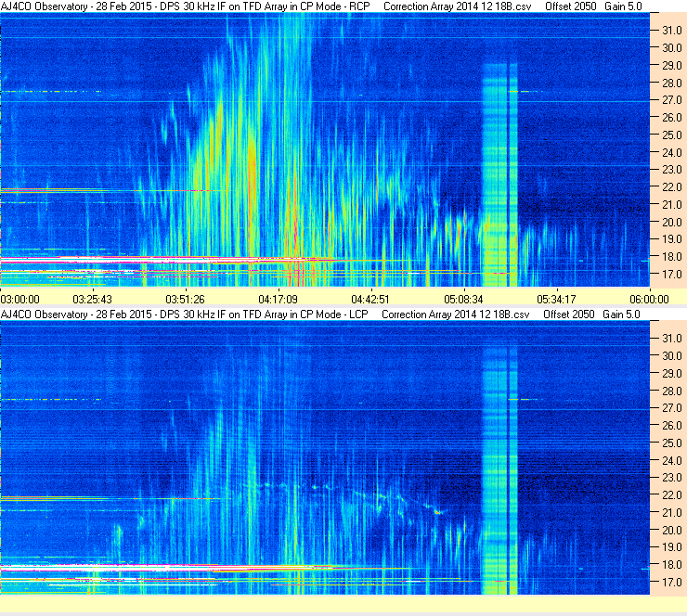This screenshot has height=616, width=687.
Task: Click the 25.0 frequency label on RCP plot
Action: coord(672,135)
